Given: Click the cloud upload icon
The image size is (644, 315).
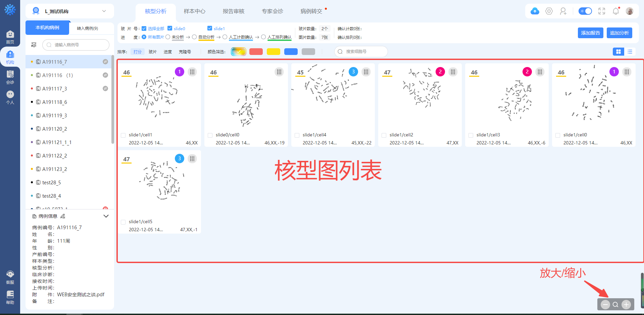Looking at the screenshot, I should click(x=535, y=11).
